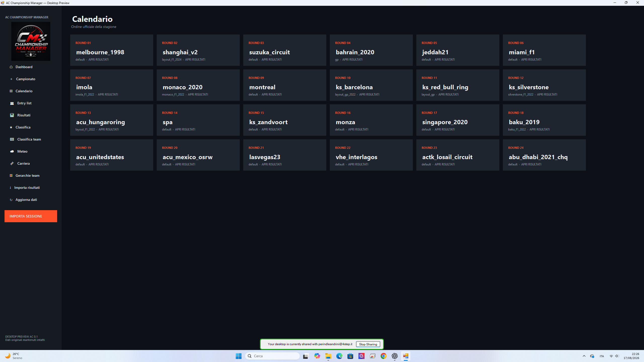The height and width of the screenshot is (362, 644).
Task: Select the suzuka_circuit round title
Action: tap(269, 52)
